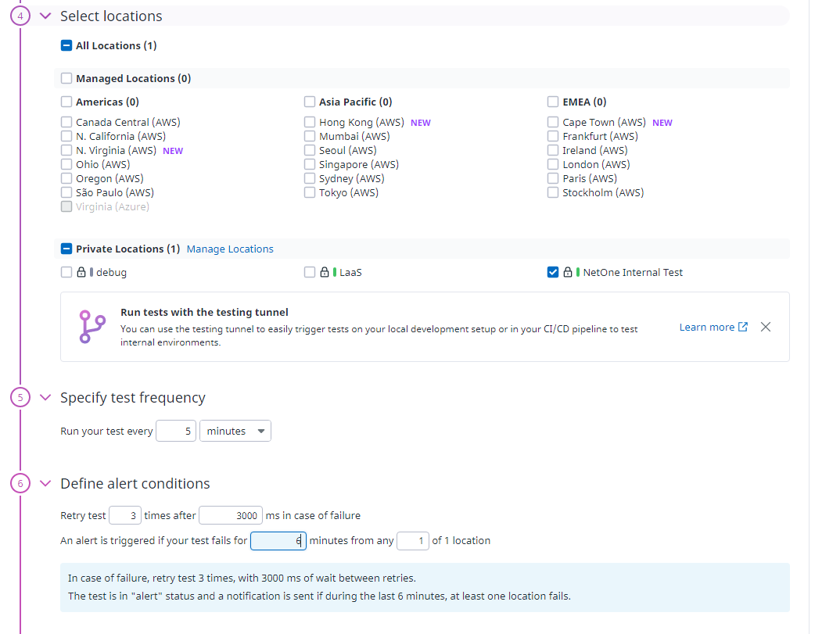Collapse the Define alert conditions section
The height and width of the screenshot is (634, 840).
45,484
